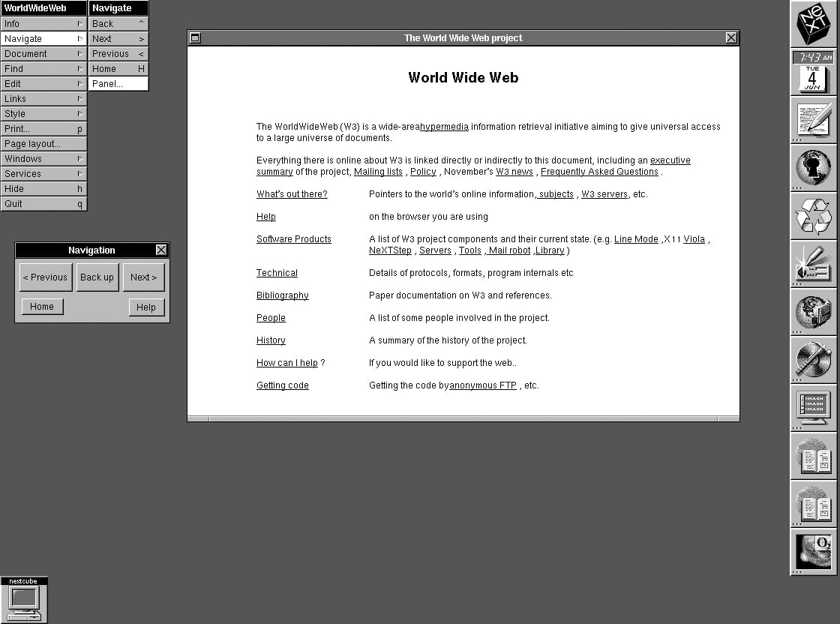Choose Page layout... from the main menu
The width and height of the screenshot is (840, 624).
click(x=43, y=143)
